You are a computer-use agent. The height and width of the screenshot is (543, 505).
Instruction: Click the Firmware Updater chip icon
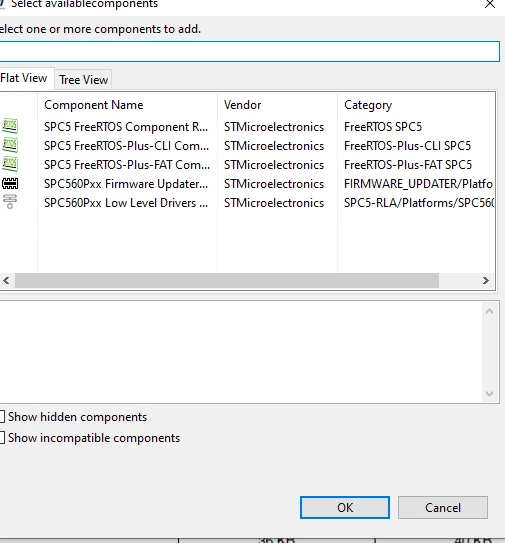(x=10, y=183)
